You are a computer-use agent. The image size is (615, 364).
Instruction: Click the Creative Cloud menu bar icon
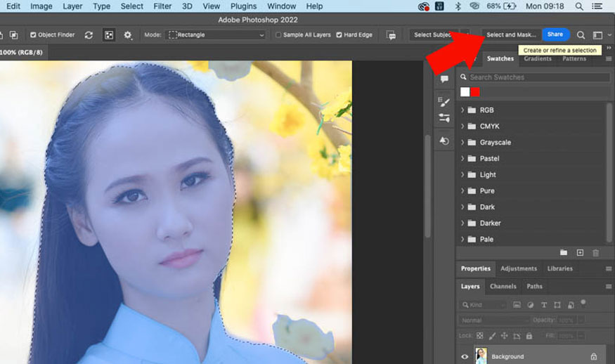[x=424, y=6]
